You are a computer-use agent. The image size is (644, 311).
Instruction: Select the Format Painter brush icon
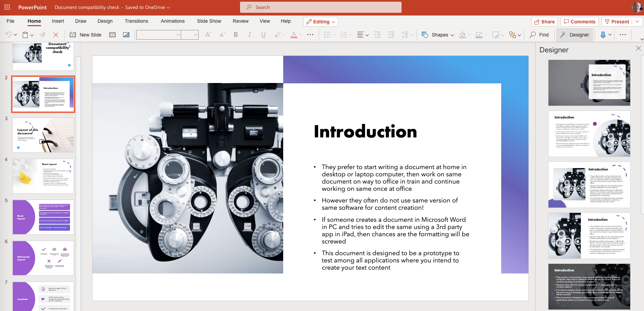[42, 34]
